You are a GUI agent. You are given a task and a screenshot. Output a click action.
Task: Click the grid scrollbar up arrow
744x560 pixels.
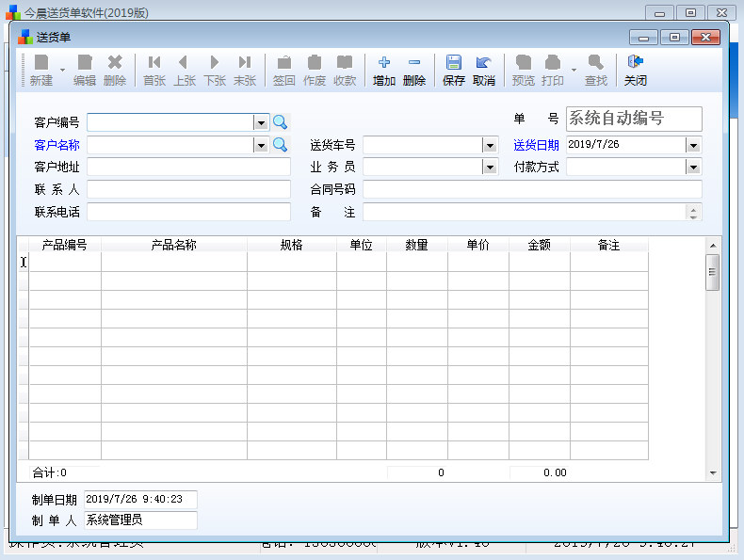[x=713, y=245]
